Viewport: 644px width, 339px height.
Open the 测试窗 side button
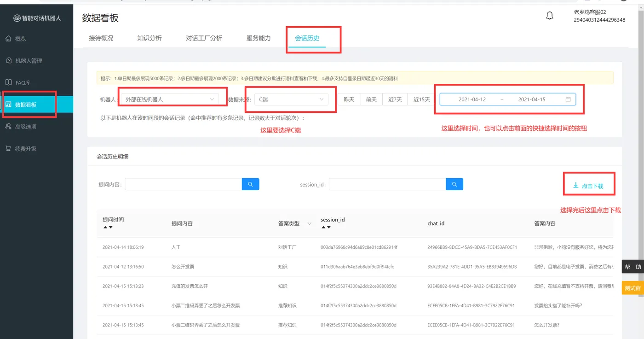[x=633, y=288]
